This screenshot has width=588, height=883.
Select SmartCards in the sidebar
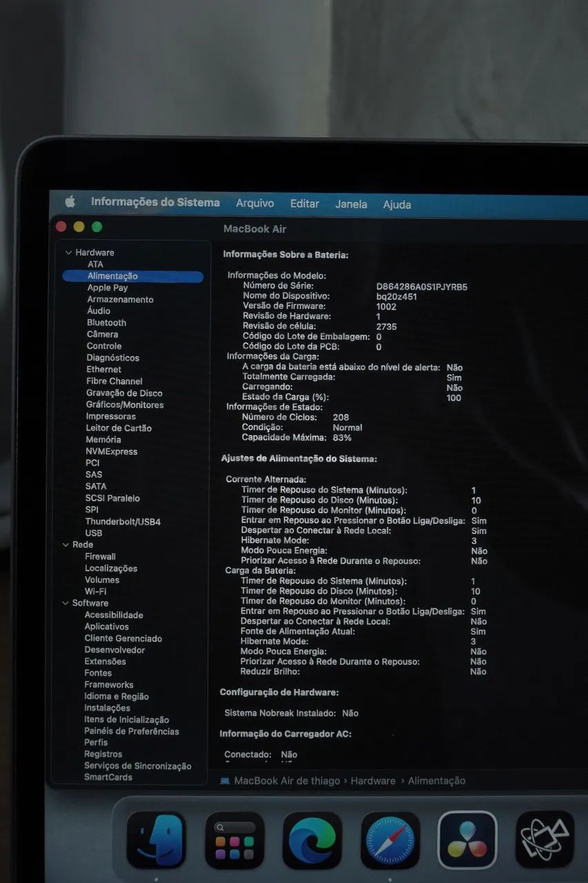pyautogui.click(x=108, y=777)
